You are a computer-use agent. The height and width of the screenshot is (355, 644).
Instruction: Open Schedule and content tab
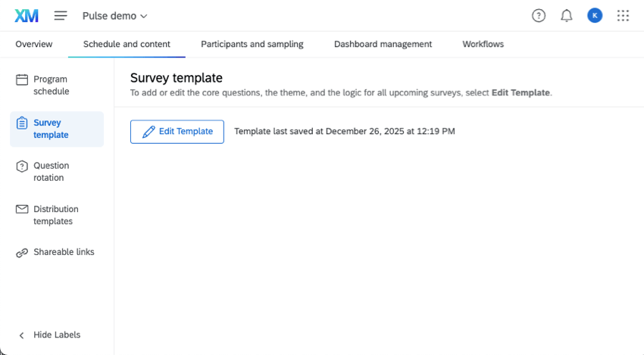click(127, 44)
